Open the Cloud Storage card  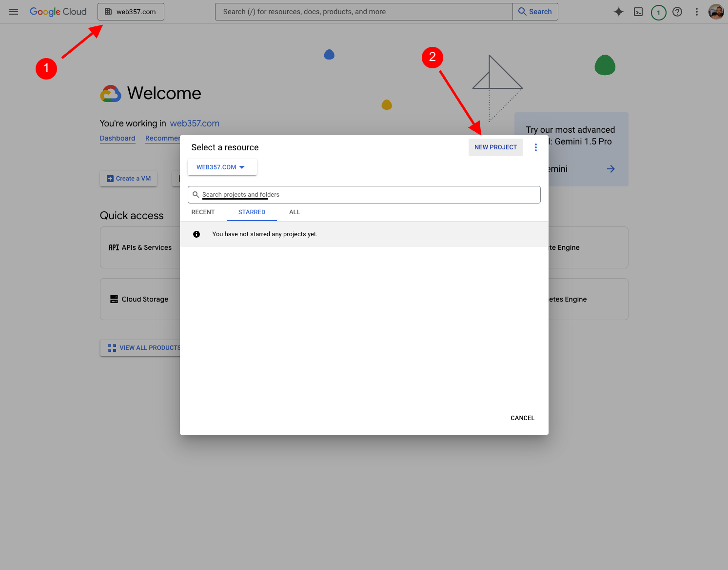[140, 299]
